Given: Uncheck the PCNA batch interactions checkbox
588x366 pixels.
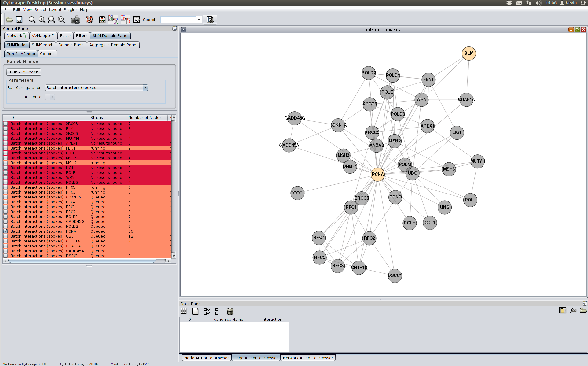Looking at the screenshot, I should coord(6,231).
